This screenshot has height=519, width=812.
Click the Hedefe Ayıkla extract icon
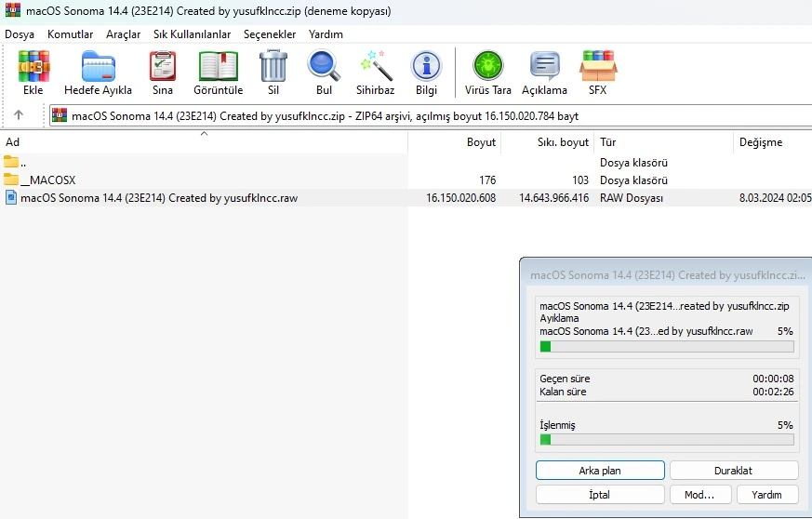[x=99, y=66]
